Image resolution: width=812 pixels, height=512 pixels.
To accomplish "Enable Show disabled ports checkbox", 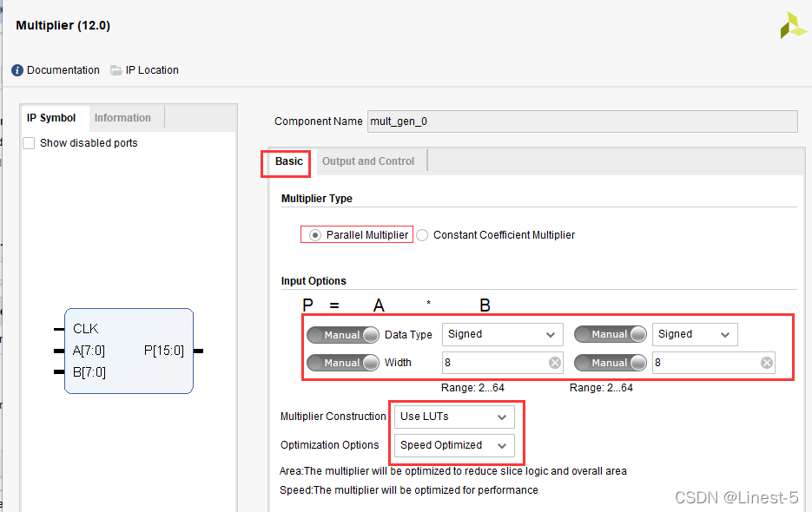I will pyautogui.click(x=29, y=143).
